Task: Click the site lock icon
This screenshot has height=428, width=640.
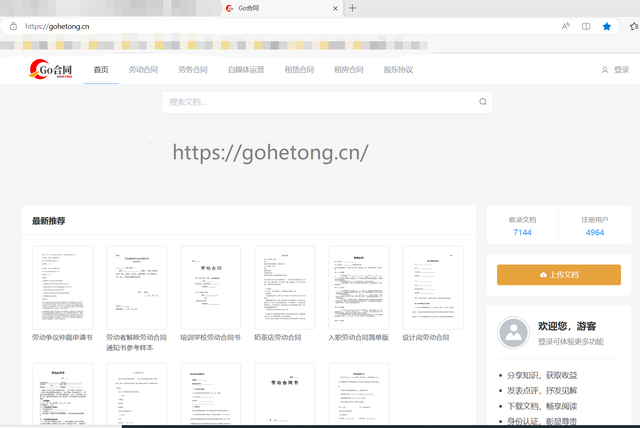Action: coord(13,26)
